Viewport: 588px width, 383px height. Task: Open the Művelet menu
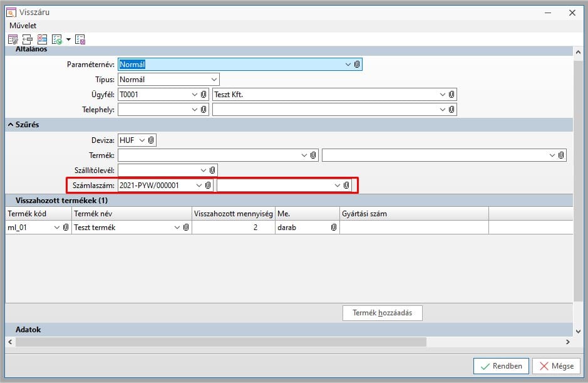tap(23, 26)
